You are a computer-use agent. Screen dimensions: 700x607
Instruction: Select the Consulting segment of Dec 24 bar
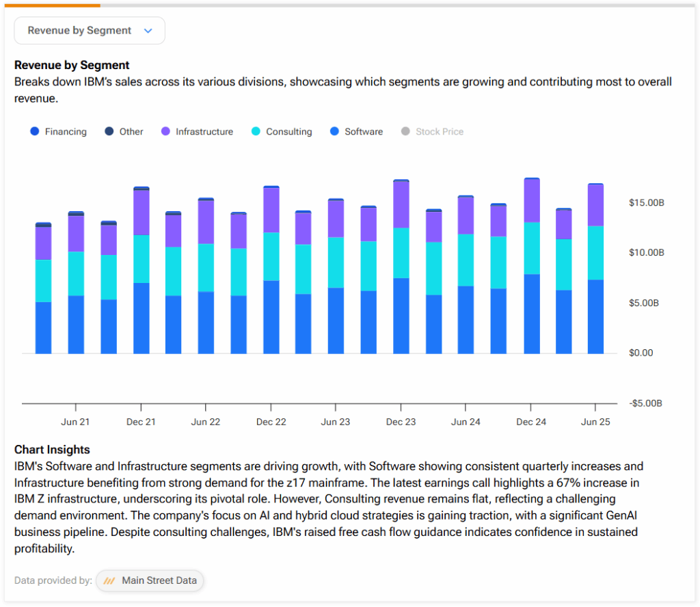[531, 248]
